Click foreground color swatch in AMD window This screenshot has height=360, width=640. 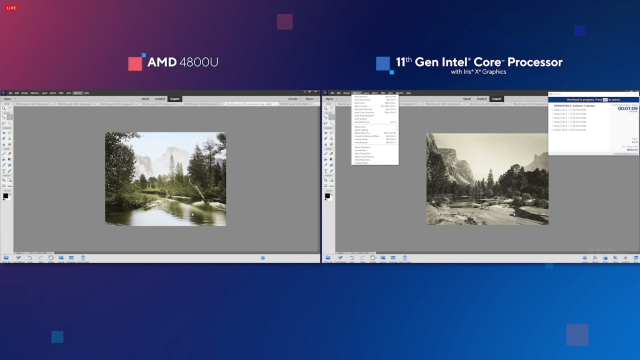point(5,196)
